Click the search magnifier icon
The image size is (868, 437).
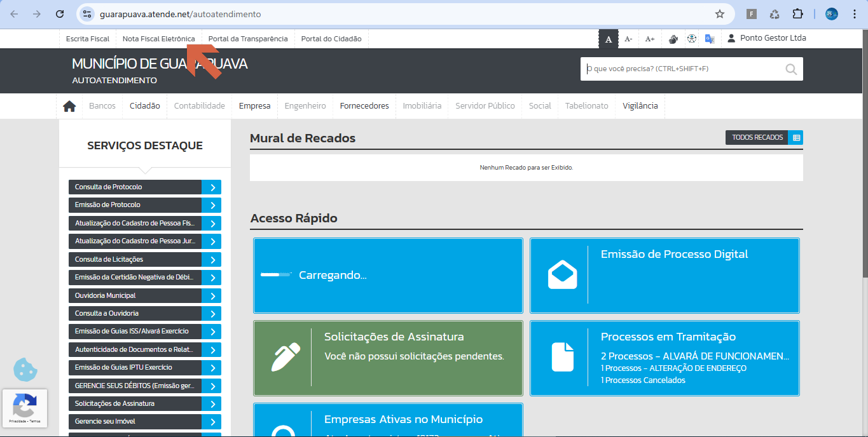click(x=791, y=69)
